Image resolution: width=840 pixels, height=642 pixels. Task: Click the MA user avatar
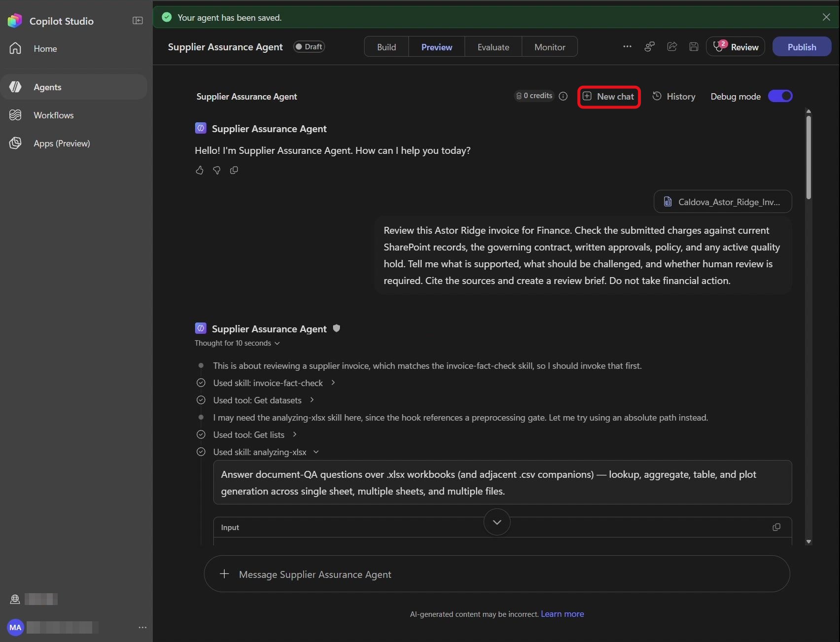point(15,627)
